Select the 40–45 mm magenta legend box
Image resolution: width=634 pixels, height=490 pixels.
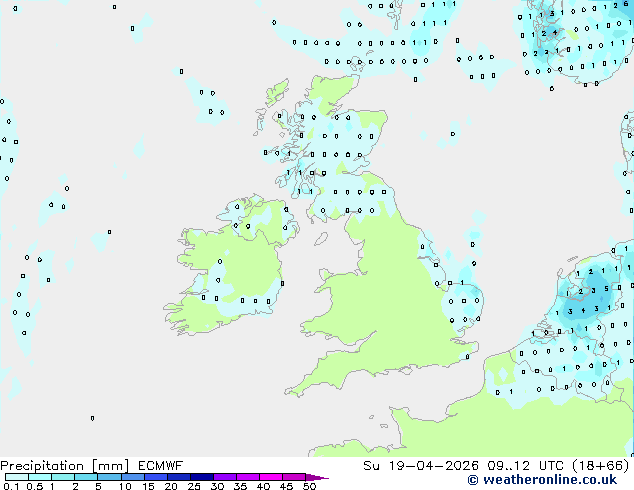click(271, 477)
